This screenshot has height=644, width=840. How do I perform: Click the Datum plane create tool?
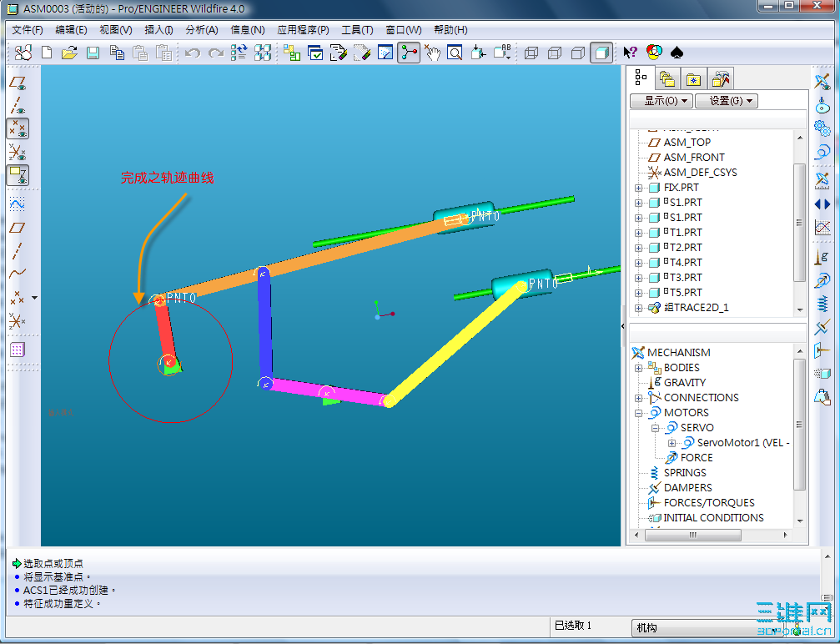[x=17, y=228]
